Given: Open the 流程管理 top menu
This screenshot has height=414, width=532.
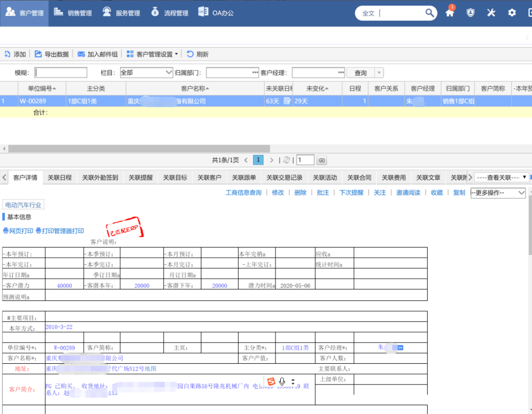Looking at the screenshot, I should click(169, 13).
